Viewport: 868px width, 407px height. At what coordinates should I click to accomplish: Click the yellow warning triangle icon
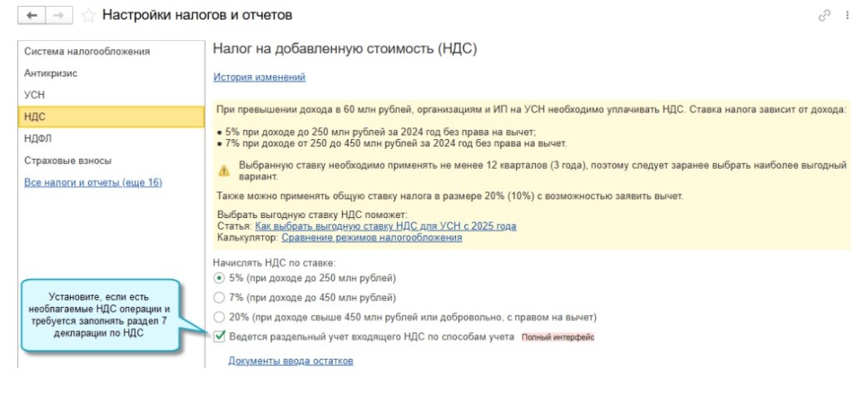pos(224,171)
